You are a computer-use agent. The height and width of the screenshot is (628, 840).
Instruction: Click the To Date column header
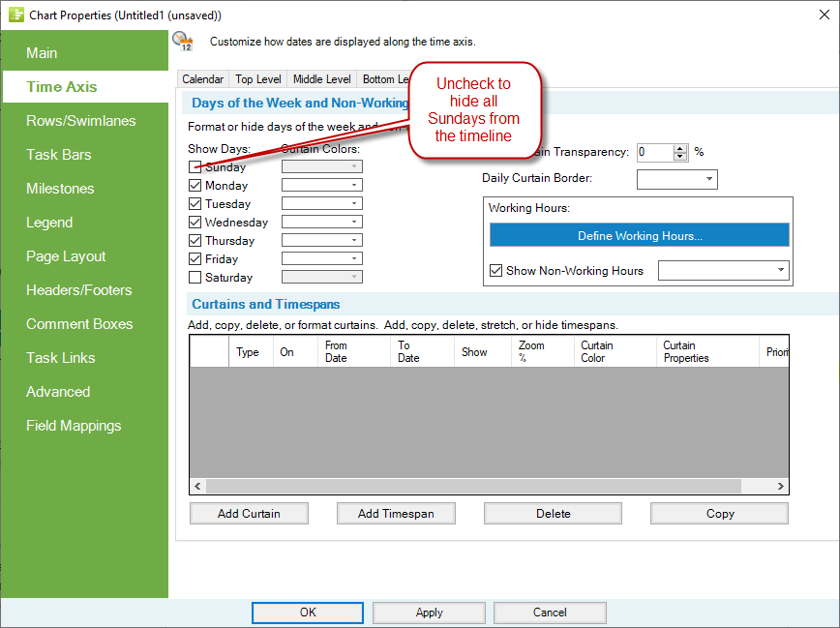point(422,351)
